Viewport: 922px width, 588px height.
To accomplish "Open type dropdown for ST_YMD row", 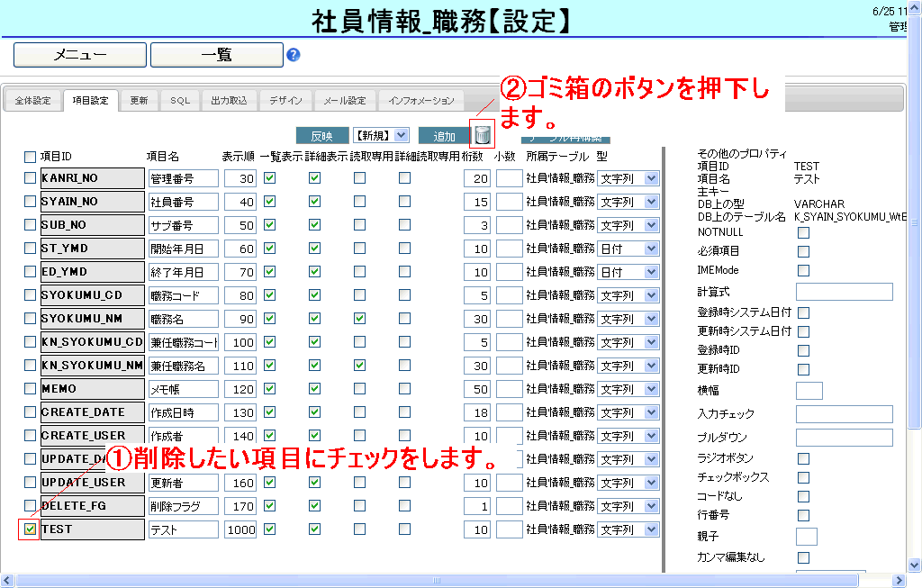I will (x=628, y=249).
